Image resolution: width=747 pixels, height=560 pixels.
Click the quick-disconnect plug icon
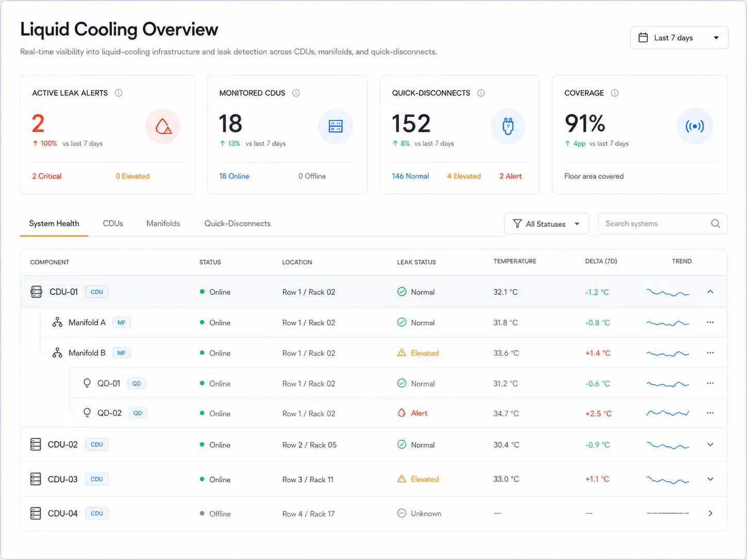pyautogui.click(x=508, y=126)
